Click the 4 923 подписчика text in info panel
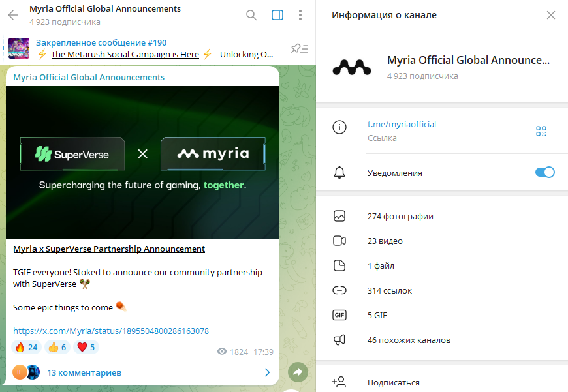Viewport: 568px width, 392px height. (x=422, y=76)
